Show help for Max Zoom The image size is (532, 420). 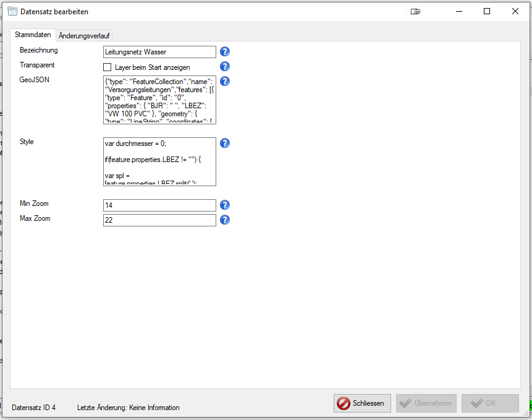(x=225, y=220)
